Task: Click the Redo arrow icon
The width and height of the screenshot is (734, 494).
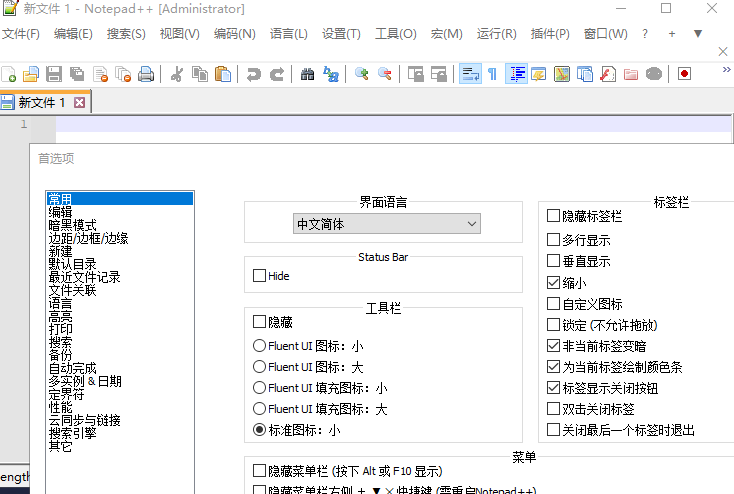Action: (277, 74)
